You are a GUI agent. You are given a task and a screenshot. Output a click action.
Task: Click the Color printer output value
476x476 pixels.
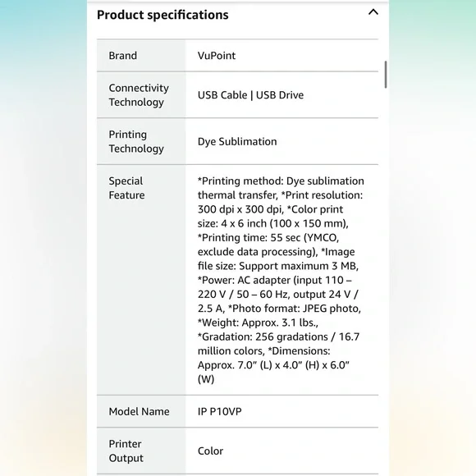pyautogui.click(x=210, y=451)
